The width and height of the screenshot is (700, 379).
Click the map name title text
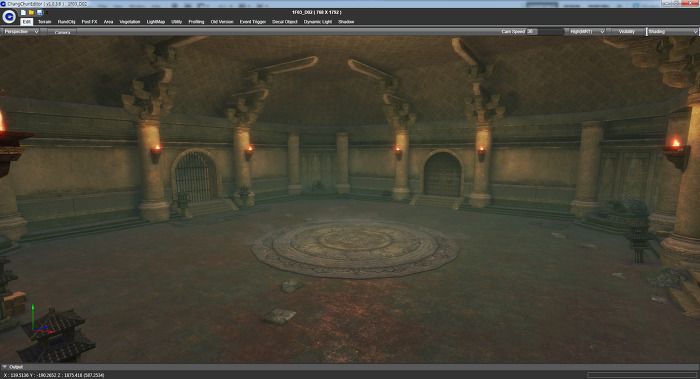point(317,12)
